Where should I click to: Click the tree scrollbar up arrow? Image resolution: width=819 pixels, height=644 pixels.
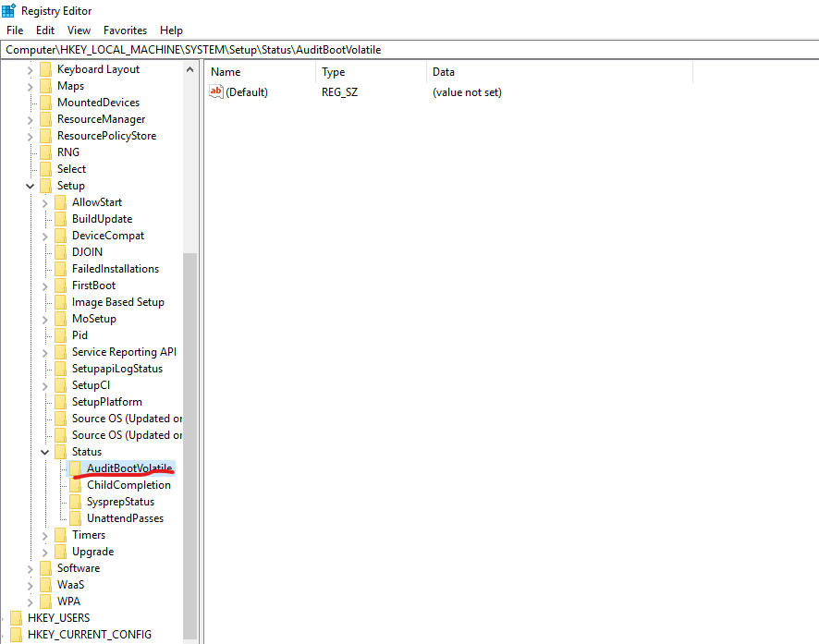pyautogui.click(x=189, y=69)
